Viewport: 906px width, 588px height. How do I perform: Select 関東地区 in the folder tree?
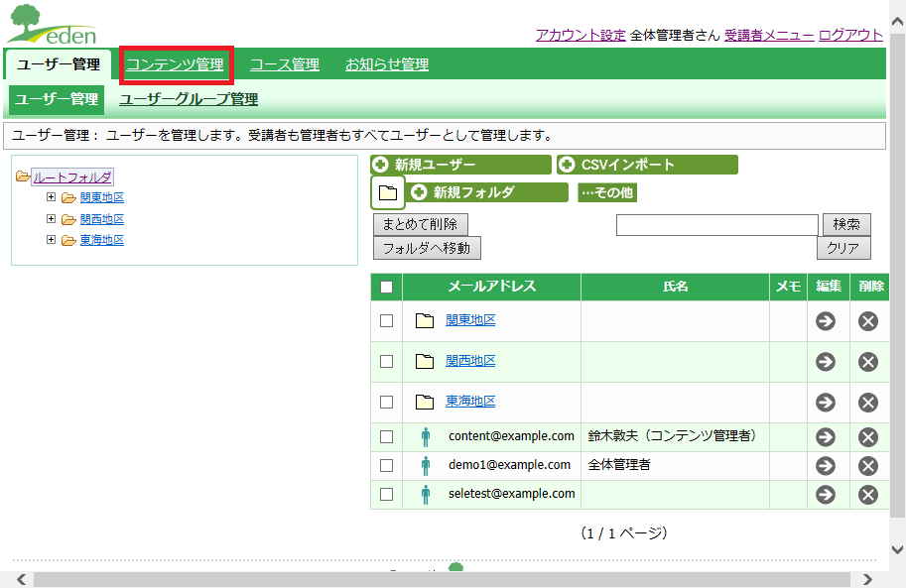(x=102, y=197)
